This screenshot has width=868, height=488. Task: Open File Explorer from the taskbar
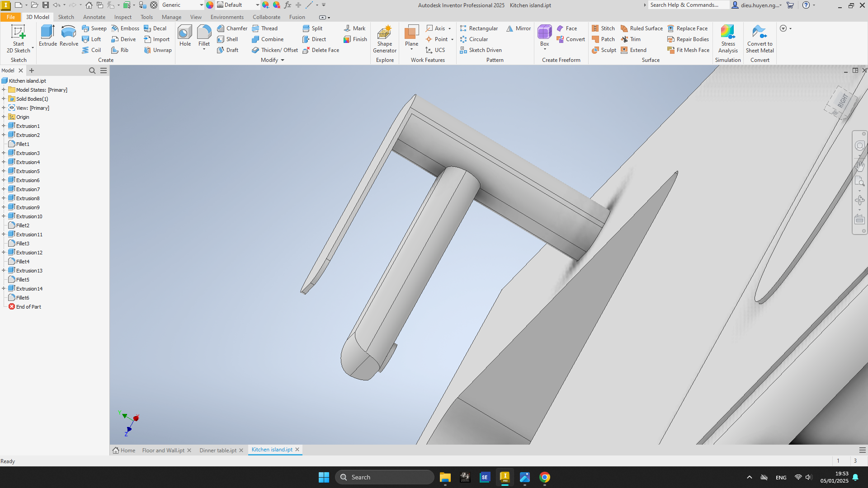(445, 477)
